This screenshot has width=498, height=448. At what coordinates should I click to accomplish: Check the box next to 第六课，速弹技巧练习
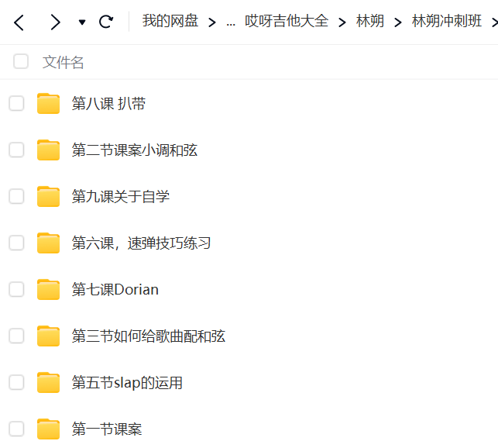(x=16, y=243)
